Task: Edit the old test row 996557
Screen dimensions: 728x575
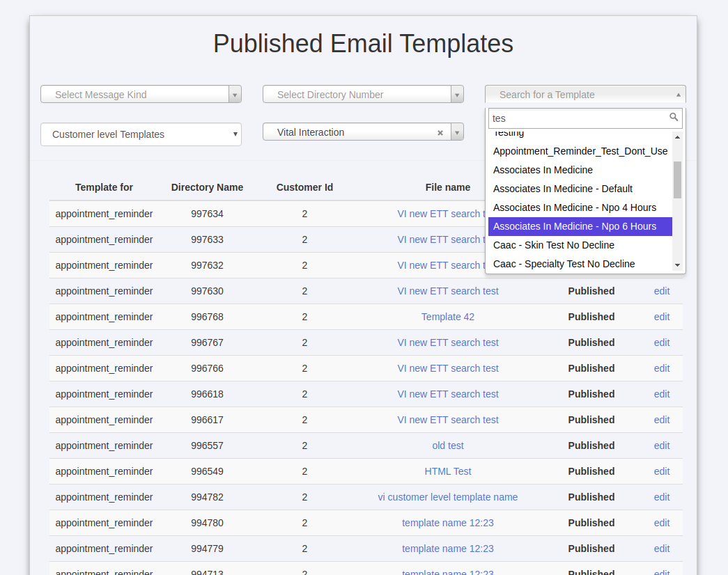Action: click(662, 446)
